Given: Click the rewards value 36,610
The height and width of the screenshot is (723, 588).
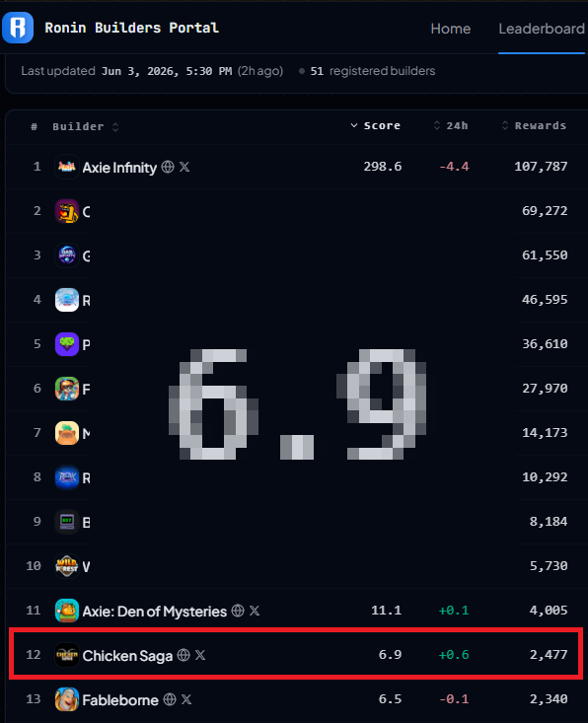Looking at the screenshot, I should click(545, 343).
